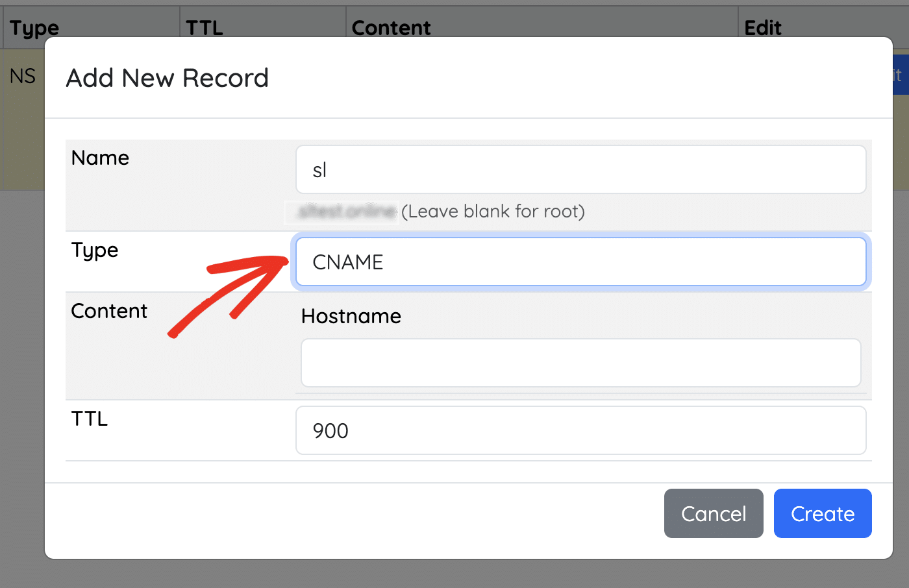Click the blue Create button

pos(822,513)
